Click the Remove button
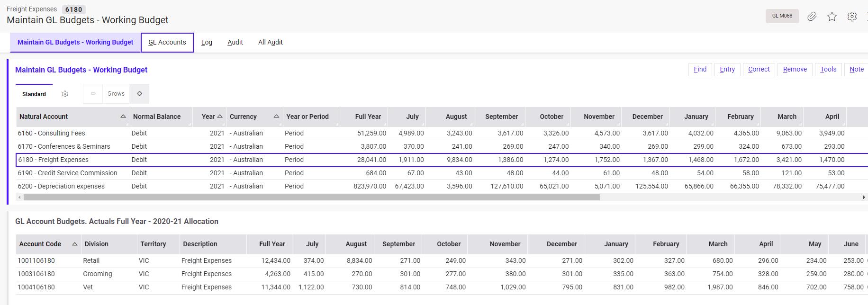 click(x=795, y=69)
